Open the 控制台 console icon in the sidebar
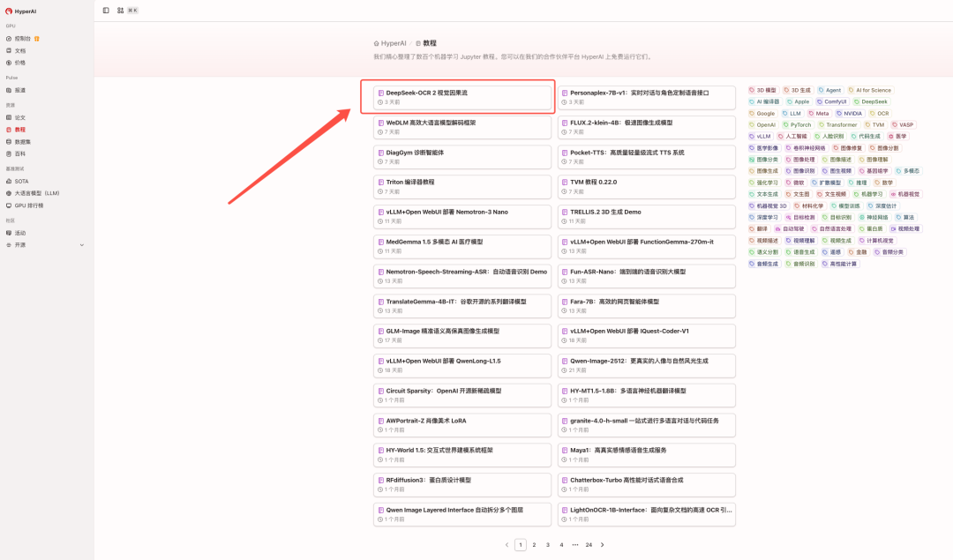This screenshot has height=560, width=953. point(9,38)
